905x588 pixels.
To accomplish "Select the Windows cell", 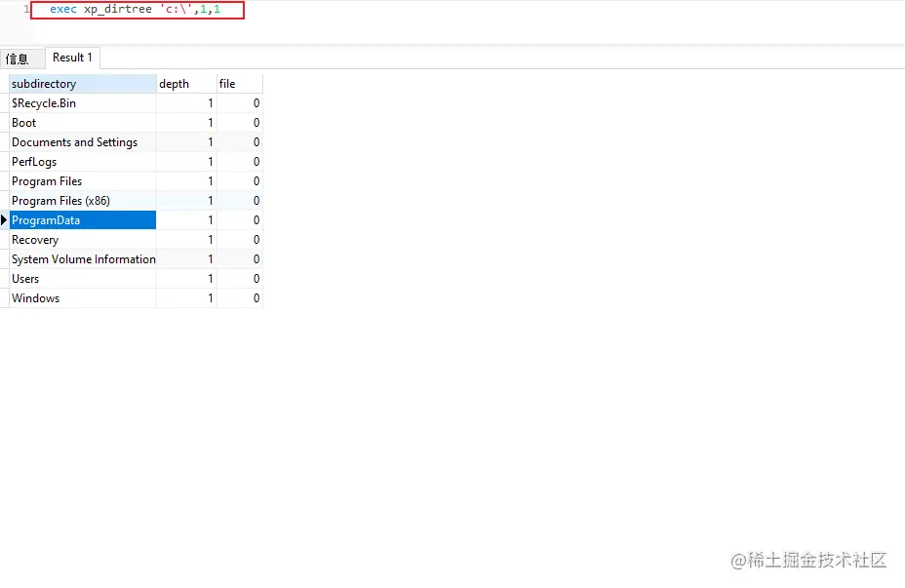I will coord(83,298).
